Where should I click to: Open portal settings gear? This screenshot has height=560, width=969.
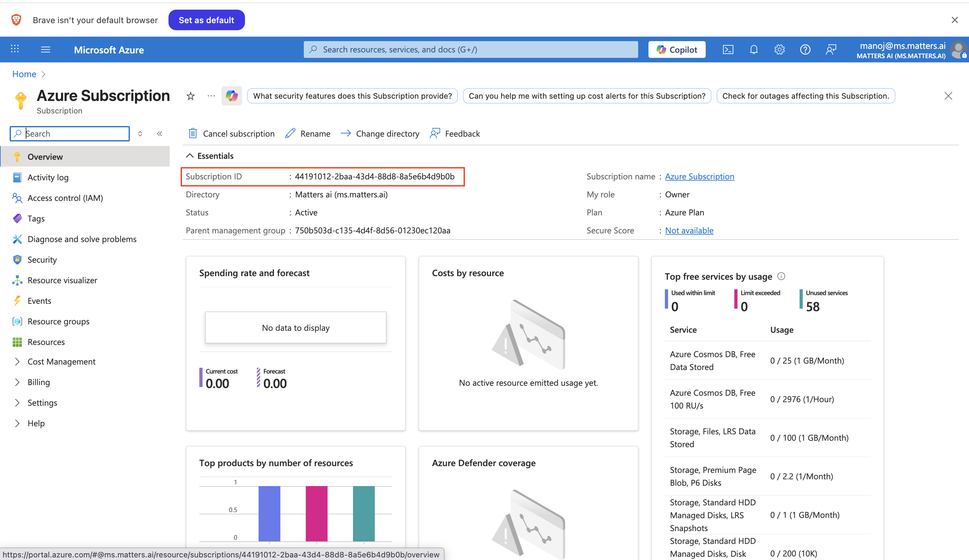(x=779, y=50)
